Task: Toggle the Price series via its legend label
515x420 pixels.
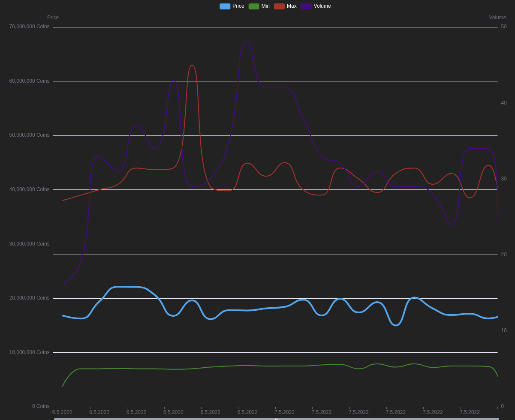Action: (x=238, y=6)
